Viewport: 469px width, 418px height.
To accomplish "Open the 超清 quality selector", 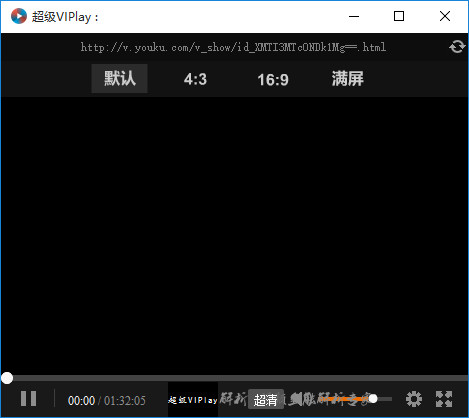I will [x=266, y=399].
